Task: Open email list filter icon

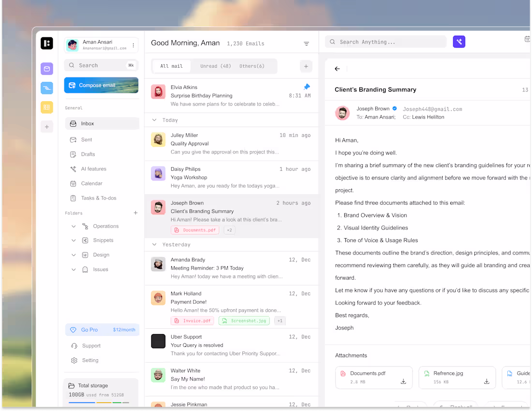Action: [306, 44]
